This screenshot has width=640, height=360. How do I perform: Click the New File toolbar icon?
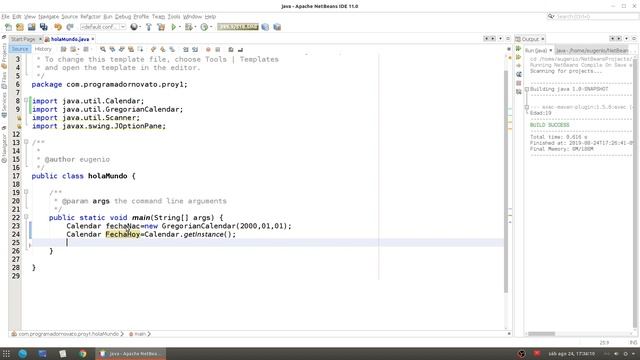coord(8,27)
